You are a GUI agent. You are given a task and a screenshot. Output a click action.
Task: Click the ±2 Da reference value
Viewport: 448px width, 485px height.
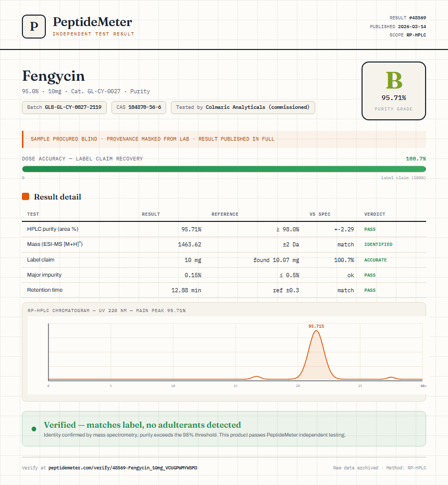click(x=291, y=244)
